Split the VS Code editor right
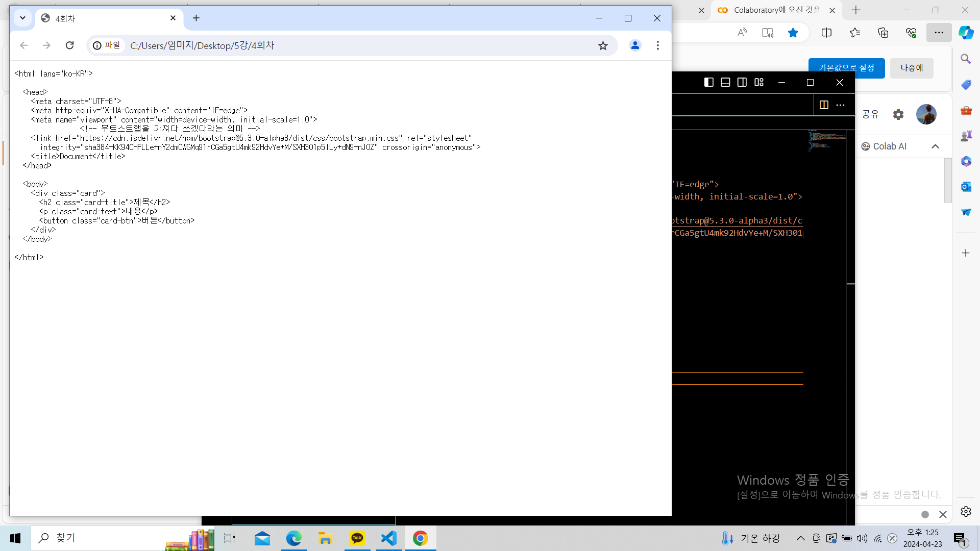This screenshot has width=980, height=551. click(824, 105)
